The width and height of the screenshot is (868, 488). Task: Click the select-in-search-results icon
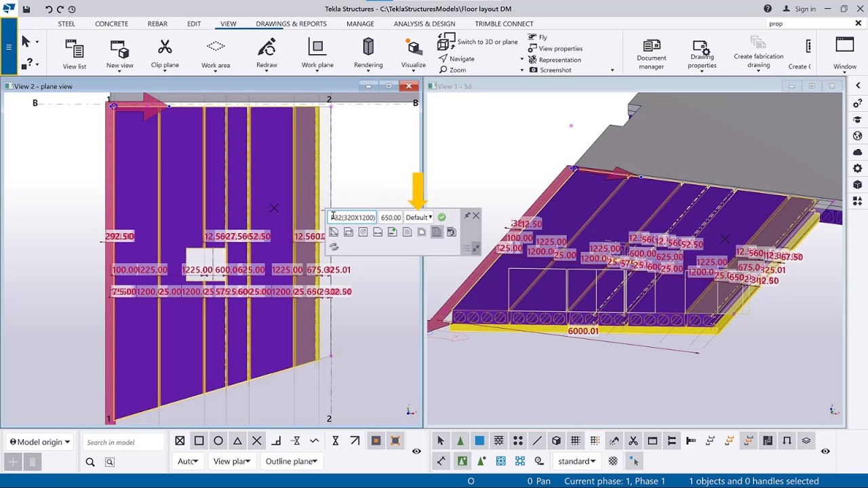(110, 462)
